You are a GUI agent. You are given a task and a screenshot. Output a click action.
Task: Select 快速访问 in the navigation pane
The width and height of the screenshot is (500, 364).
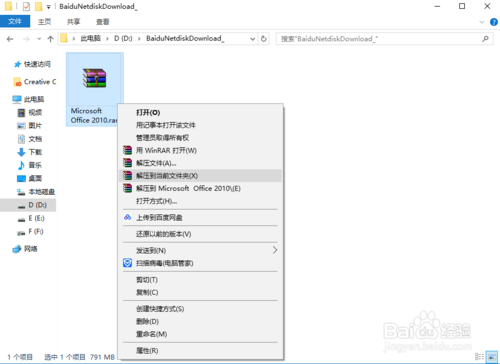point(32,64)
